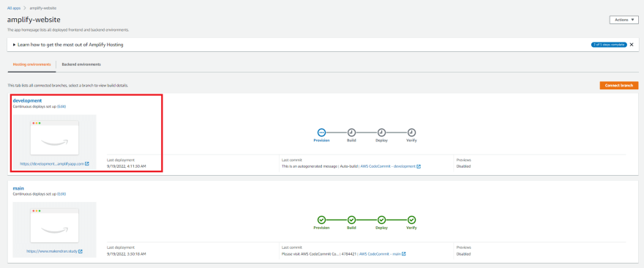Switch to Hosting environments tab
The height and width of the screenshot is (268, 644).
(x=31, y=64)
